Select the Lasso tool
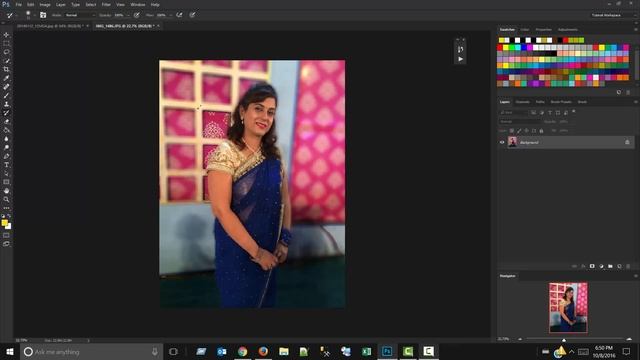The height and width of the screenshot is (360, 640). pyautogui.click(x=6, y=52)
